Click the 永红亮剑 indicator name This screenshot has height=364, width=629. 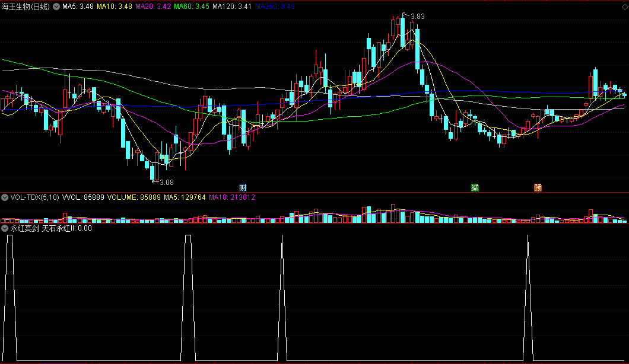[24, 228]
